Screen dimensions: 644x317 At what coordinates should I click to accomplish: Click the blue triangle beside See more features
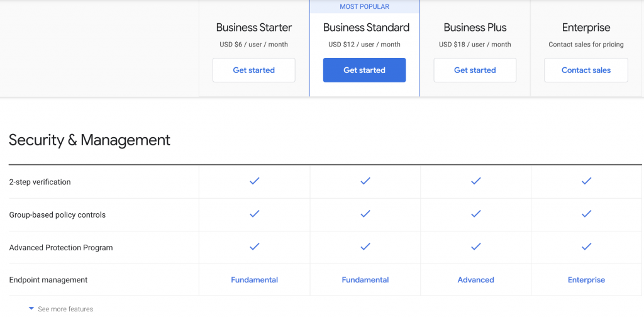click(x=31, y=308)
